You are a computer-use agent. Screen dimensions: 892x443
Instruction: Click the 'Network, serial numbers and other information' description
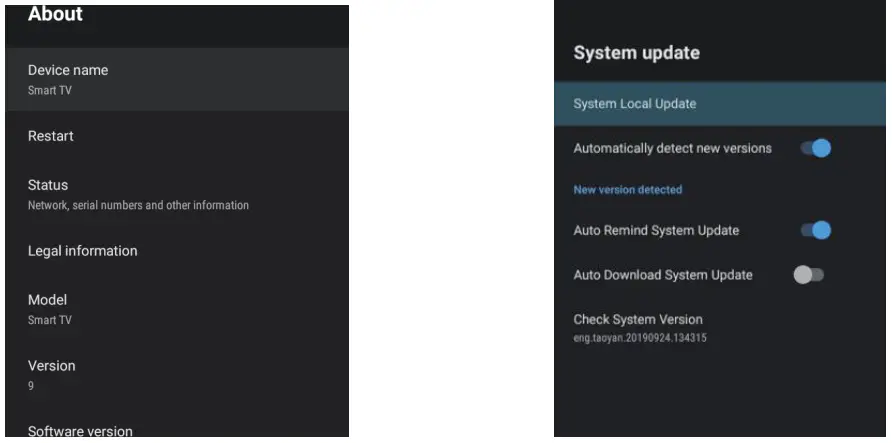click(138, 205)
